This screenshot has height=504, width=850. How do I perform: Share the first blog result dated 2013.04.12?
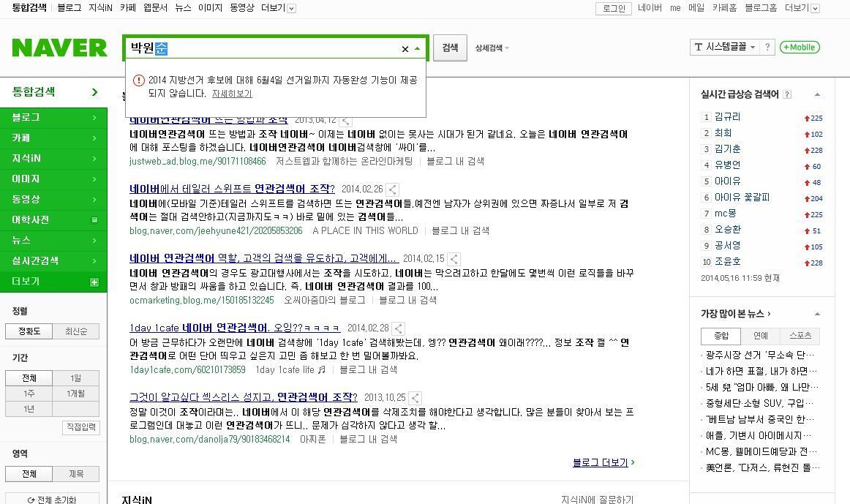click(346, 121)
